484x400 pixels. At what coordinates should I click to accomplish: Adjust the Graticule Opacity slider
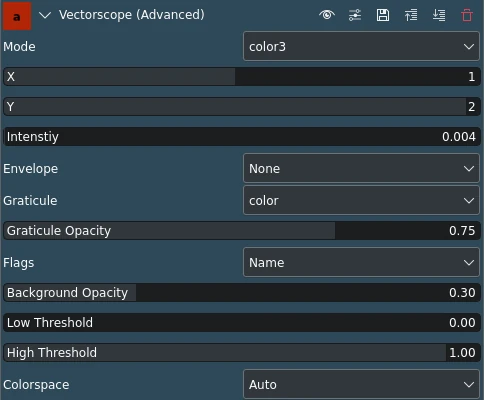[x=242, y=231]
